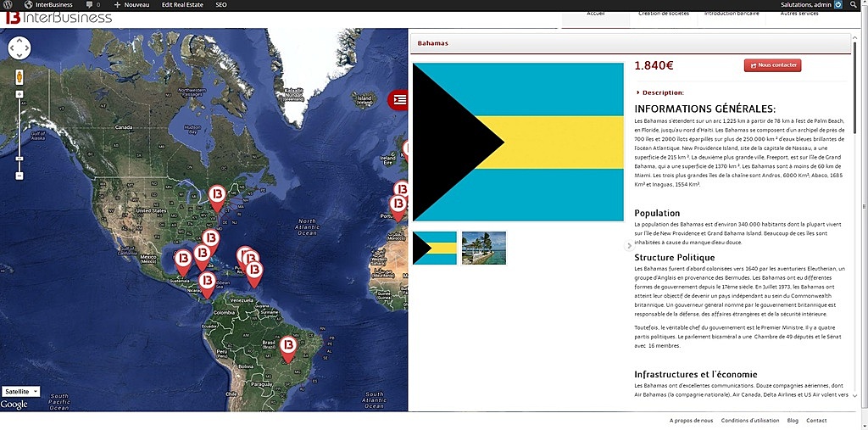Viewport: 868px width, 430px height.
Task: Select the map marker over Panama
Action: (207, 285)
